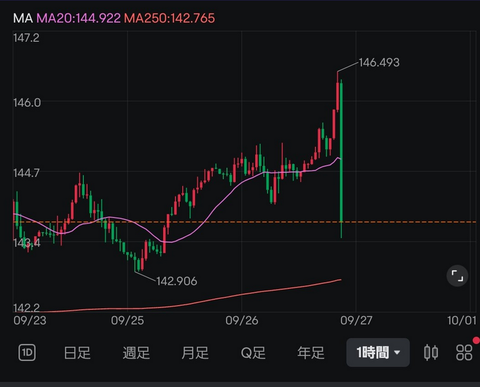This screenshot has width=480, height=387.
Task: Click the 09/26 date axis label
Action: (242, 320)
